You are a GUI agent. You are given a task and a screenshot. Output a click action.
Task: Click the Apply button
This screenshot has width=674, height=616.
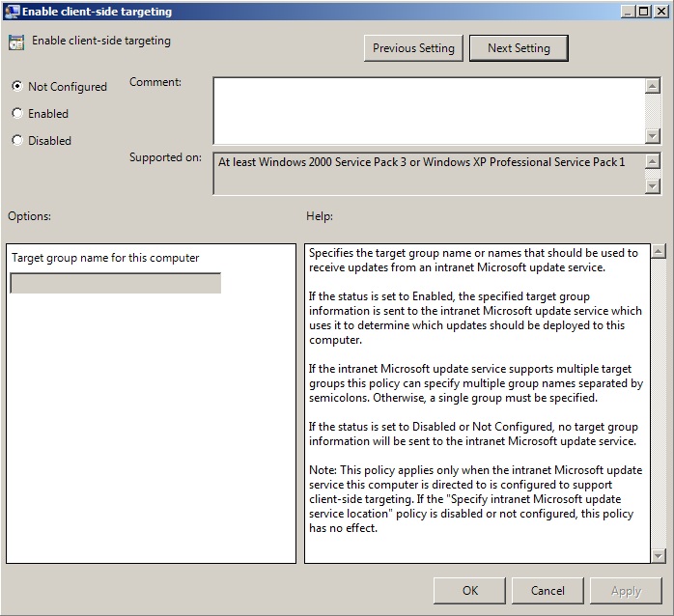pyautogui.click(x=626, y=591)
